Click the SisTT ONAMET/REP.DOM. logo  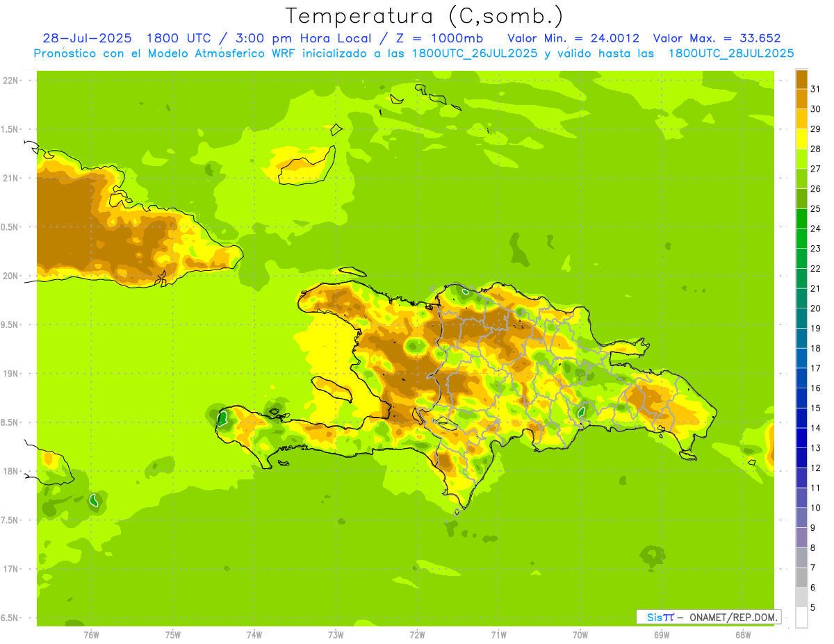709,617
